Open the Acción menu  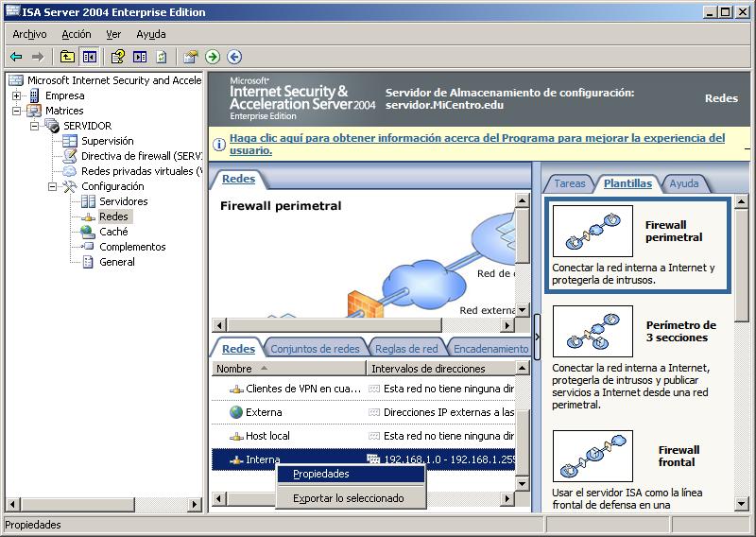point(77,34)
